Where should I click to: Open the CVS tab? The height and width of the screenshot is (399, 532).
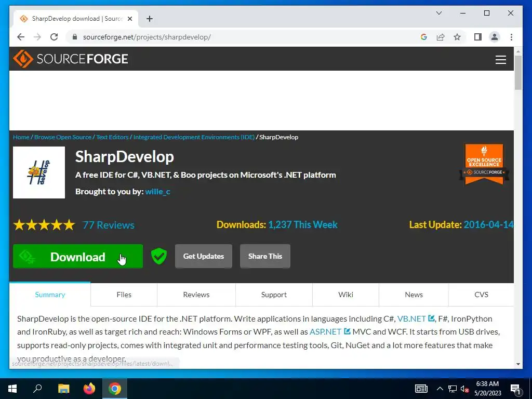point(481,295)
